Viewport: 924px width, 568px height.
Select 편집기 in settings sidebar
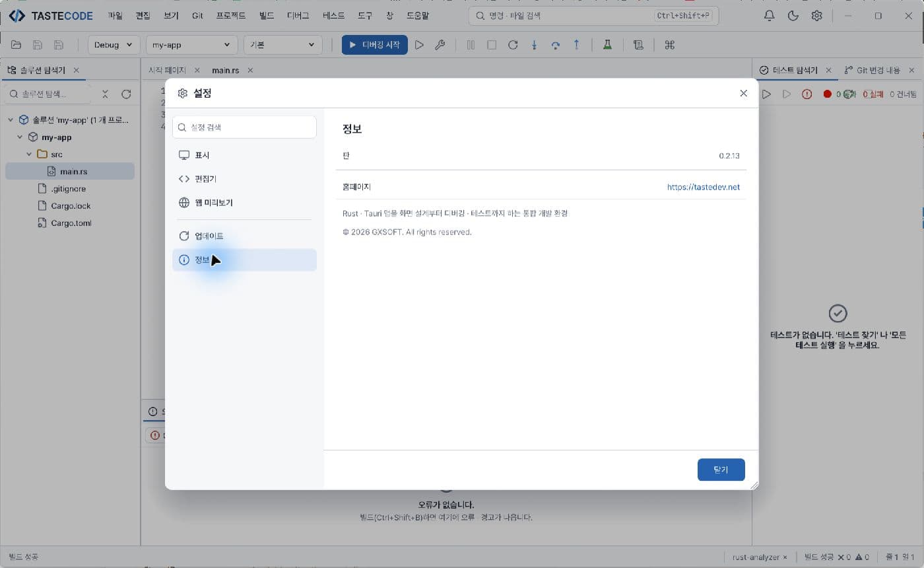pyautogui.click(x=244, y=179)
